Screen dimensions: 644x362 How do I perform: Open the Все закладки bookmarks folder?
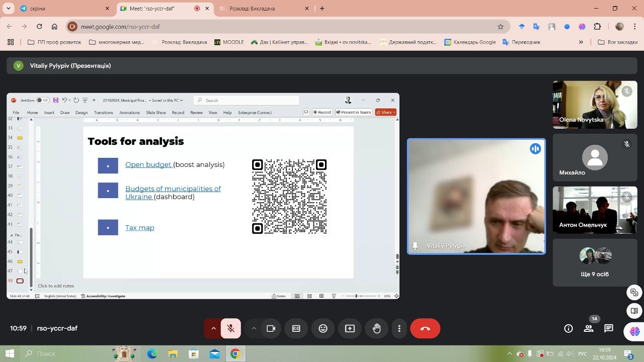[618, 42]
